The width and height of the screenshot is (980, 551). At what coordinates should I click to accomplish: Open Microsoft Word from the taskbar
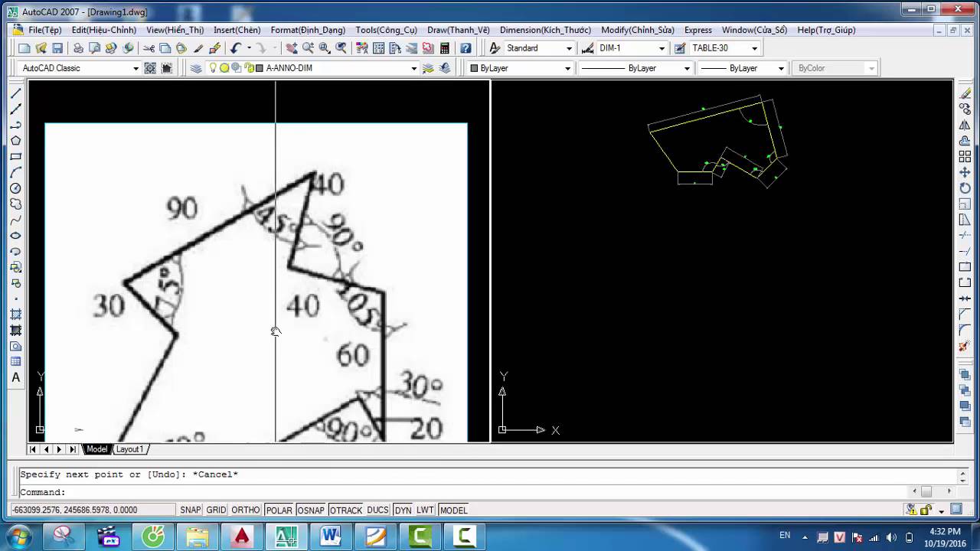pos(331,536)
